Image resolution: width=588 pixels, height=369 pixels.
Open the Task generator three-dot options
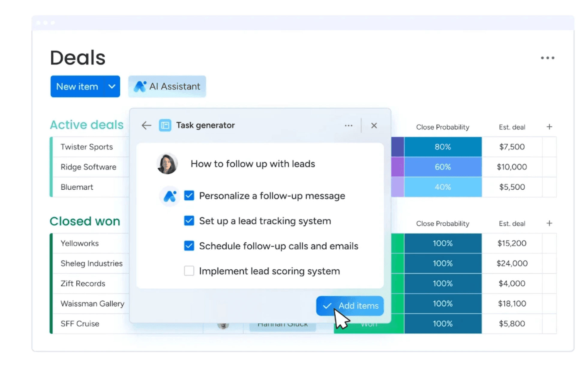(x=348, y=125)
